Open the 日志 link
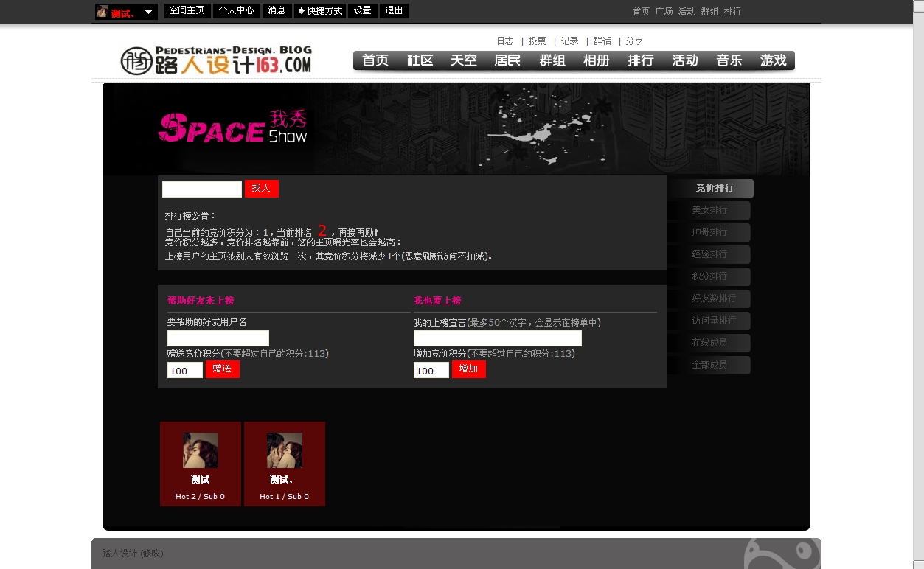The width and height of the screenshot is (924, 569). (505, 41)
